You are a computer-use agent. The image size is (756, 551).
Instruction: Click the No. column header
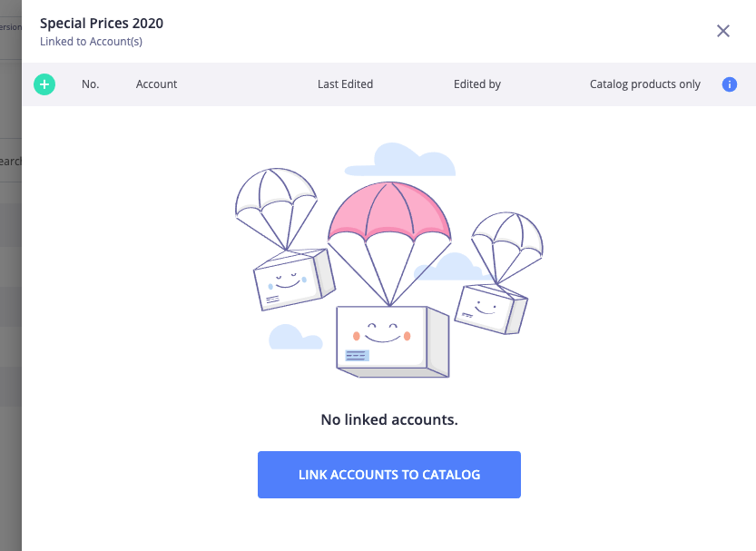[90, 84]
